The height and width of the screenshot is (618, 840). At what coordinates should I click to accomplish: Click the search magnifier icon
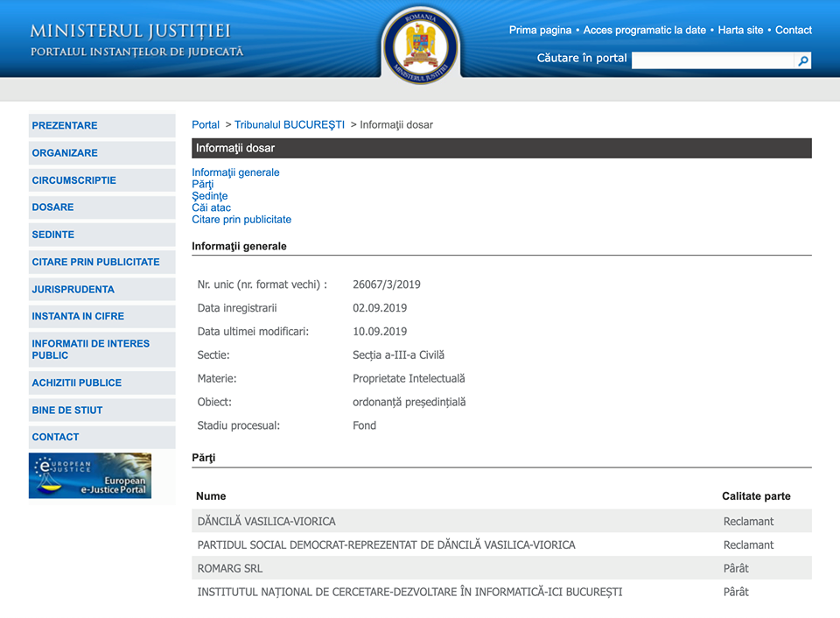(x=802, y=60)
